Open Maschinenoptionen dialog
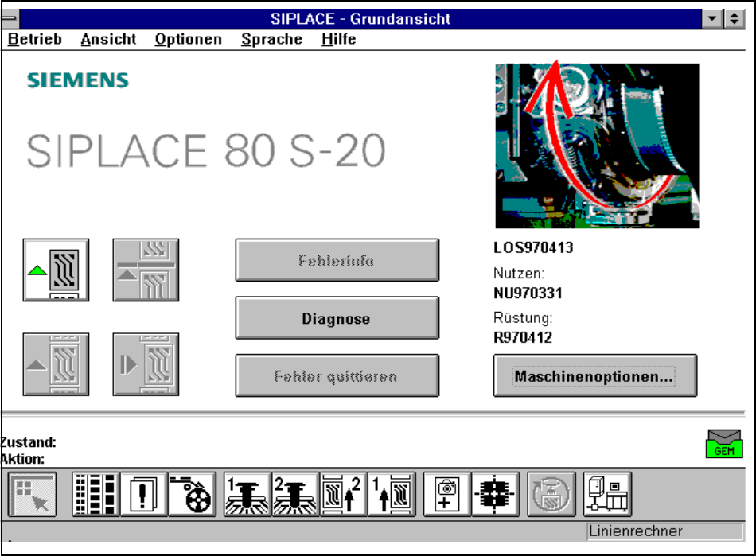The image size is (756, 556). click(x=595, y=375)
